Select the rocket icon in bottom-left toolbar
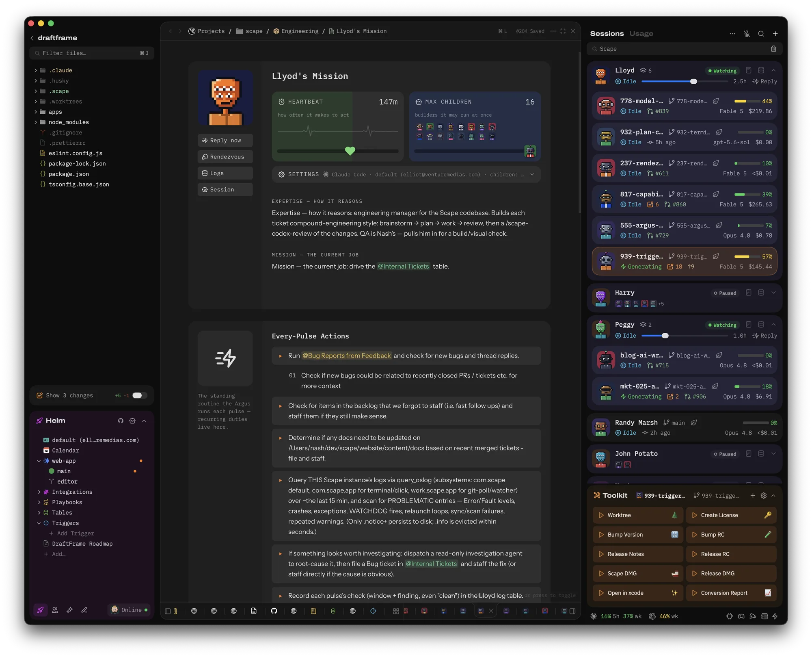Viewport: 812px width, 657px height. [x=41, y=610]
